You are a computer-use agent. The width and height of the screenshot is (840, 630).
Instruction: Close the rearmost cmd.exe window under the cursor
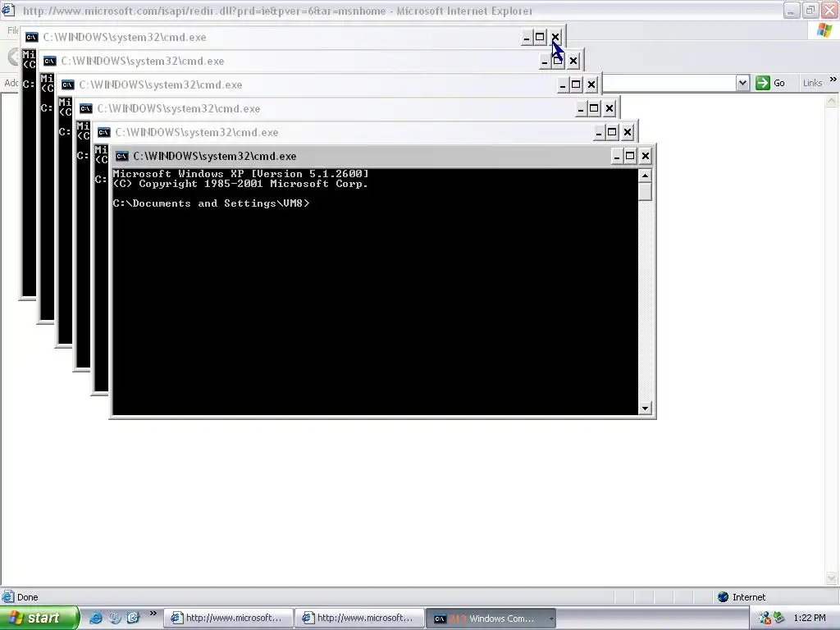pyautogui.click(x=555, y=37)
